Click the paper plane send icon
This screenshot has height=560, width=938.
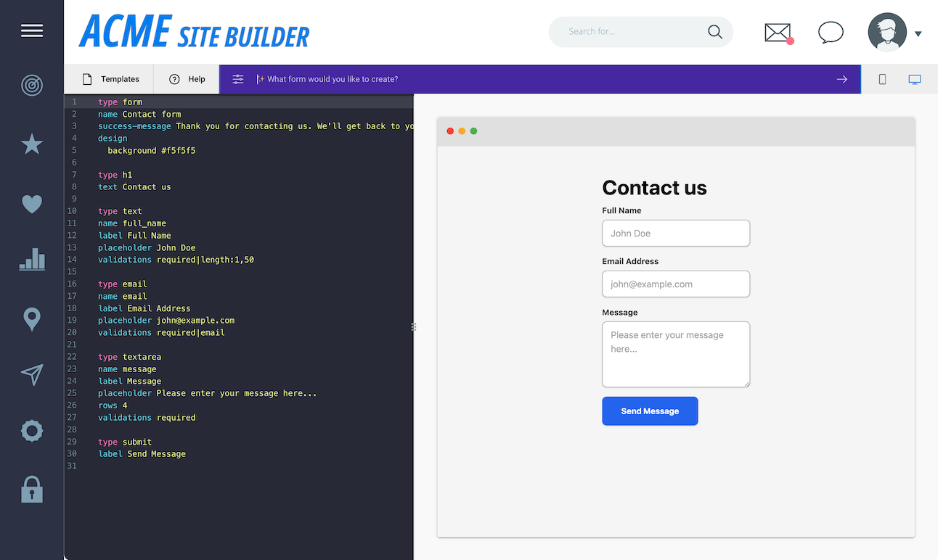[32, 374]
